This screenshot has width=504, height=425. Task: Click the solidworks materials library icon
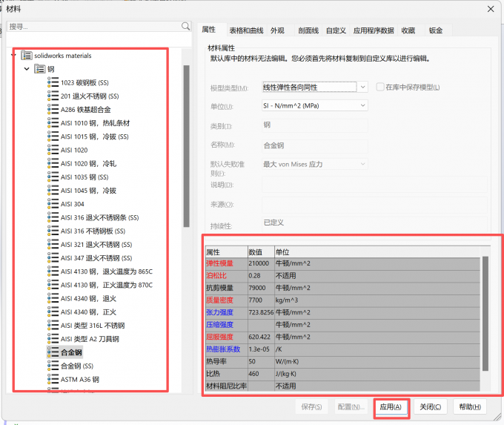click(27, 55)
